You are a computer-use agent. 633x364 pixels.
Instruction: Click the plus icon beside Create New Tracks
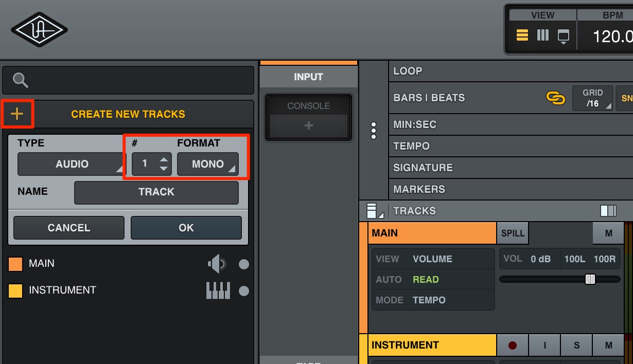17,114
